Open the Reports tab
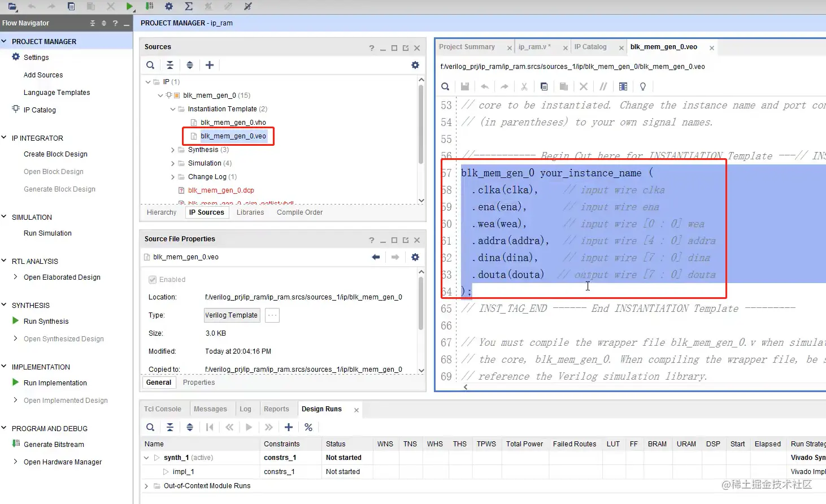 coord(276,409)
